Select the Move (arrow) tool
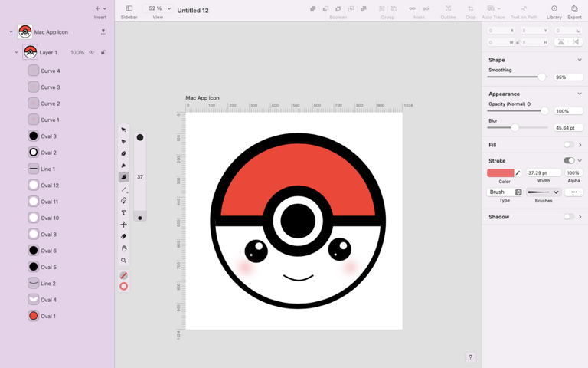 (x=123, y=130)
